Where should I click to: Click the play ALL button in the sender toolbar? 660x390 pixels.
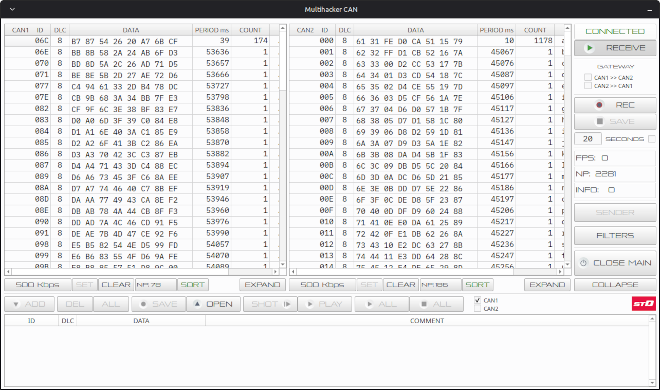click(x=382, y=304)
